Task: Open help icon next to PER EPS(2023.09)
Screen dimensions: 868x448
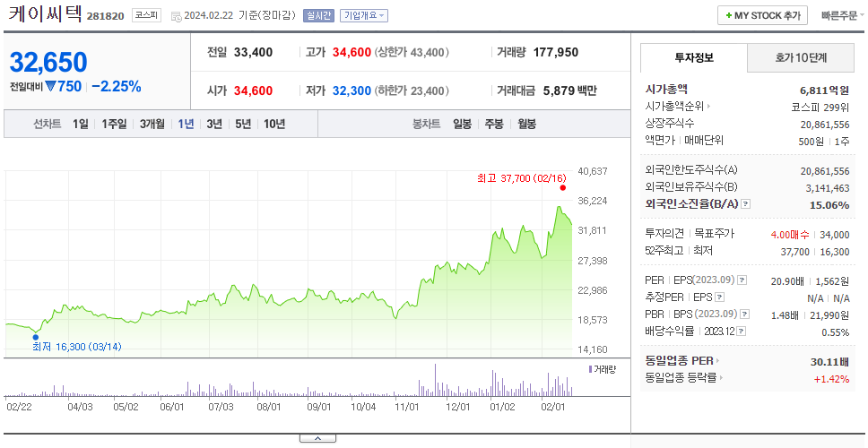Action: click(742, 280)
